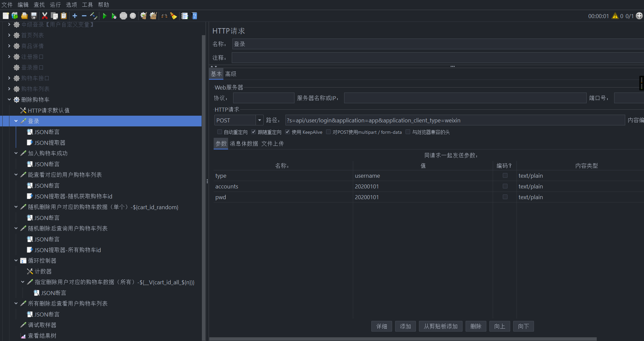Viewport: 644px width, 341px height.
Task: Open the 文件 menu
Action: pyautogui.click(x=7, y=5)
